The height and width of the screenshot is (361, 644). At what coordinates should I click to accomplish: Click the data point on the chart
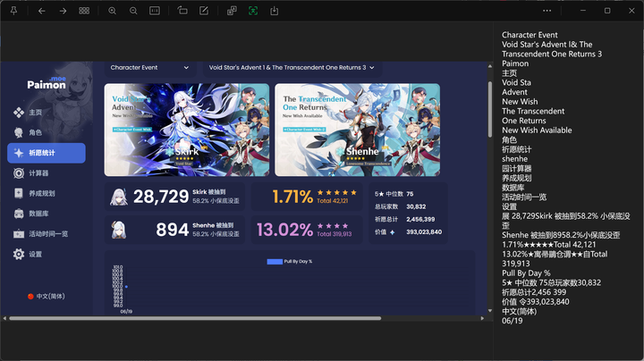click(x=126, y=287)
